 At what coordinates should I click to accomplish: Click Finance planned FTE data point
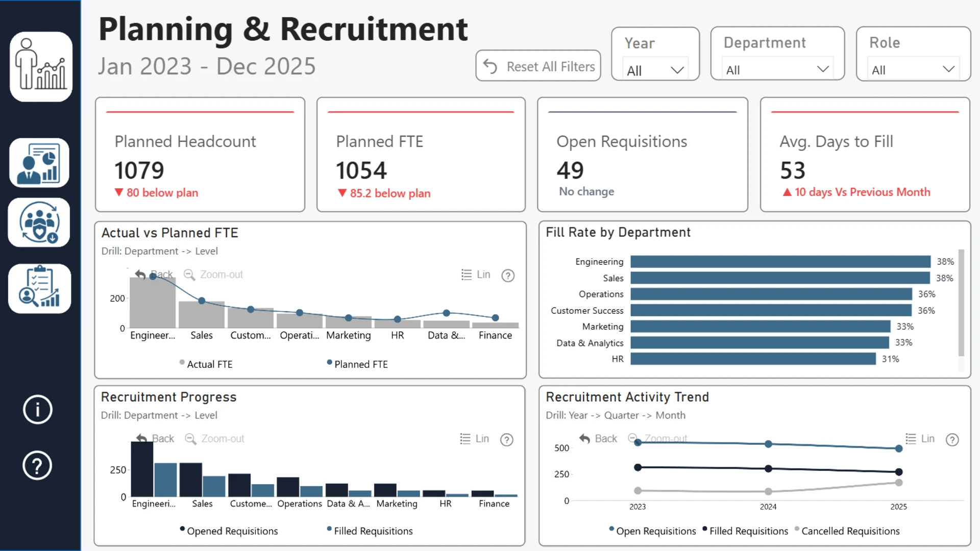(495, 318)
